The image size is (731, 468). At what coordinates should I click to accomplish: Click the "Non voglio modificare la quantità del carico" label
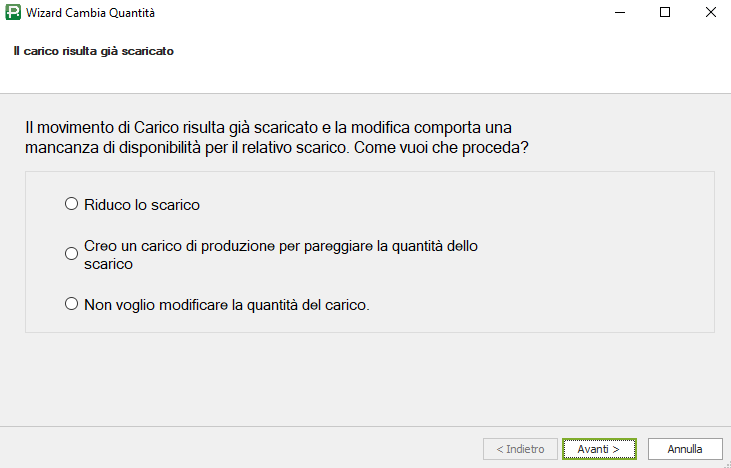pyautogui.click(x=227, y=305)
